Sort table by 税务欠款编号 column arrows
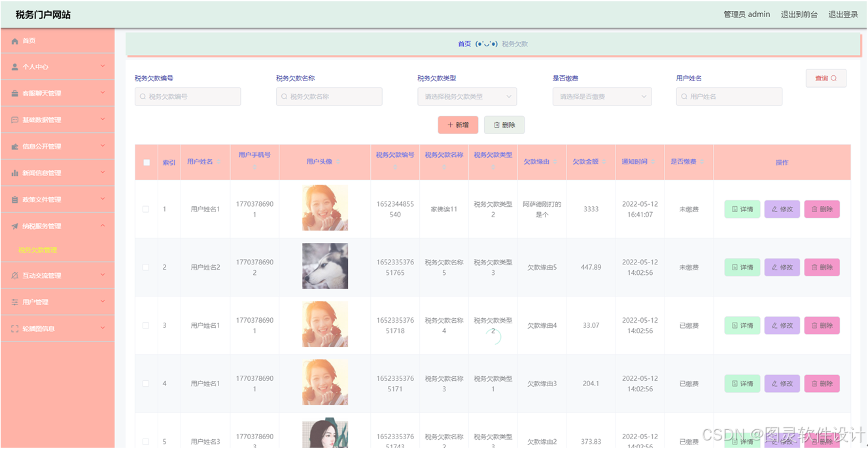Screen dimensions: 868x449 point(395,168)
